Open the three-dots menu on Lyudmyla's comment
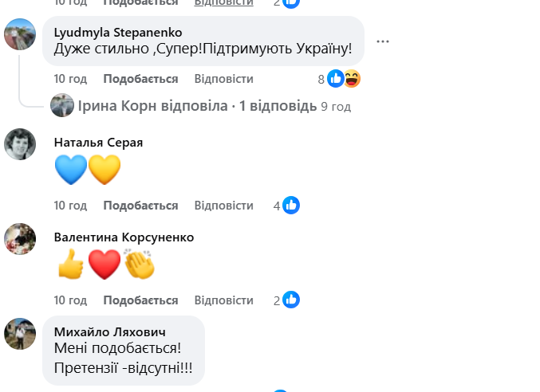 [383, 41]
